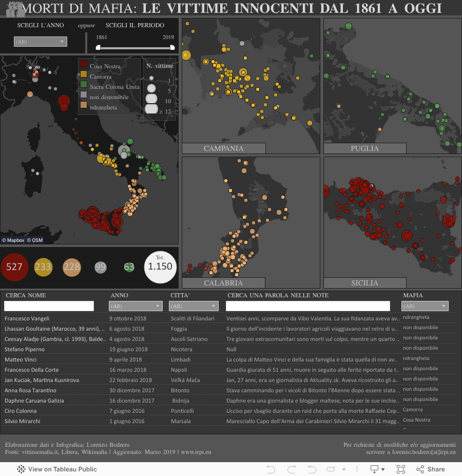The width and height of the screenshot is (462, 476).
Task: Click the Redo arrow icon
Action: pyautogui.click(x=292, y=469)
